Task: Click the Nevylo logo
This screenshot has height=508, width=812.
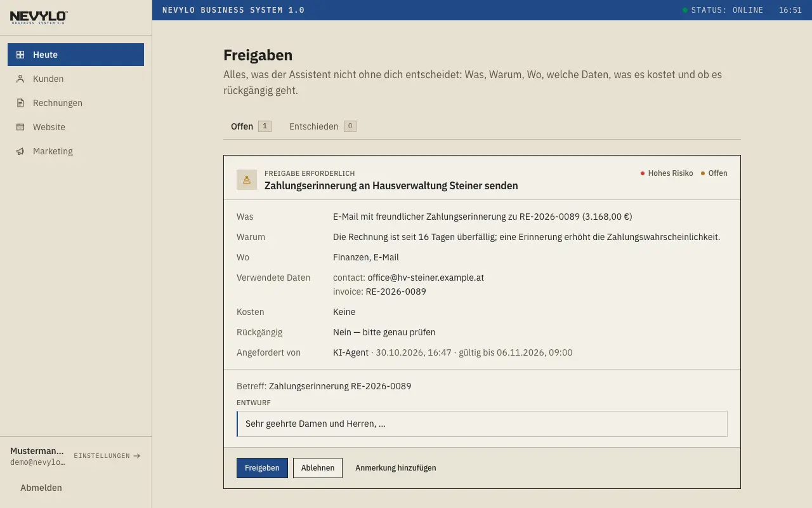Action: click(x=39, y=17)
